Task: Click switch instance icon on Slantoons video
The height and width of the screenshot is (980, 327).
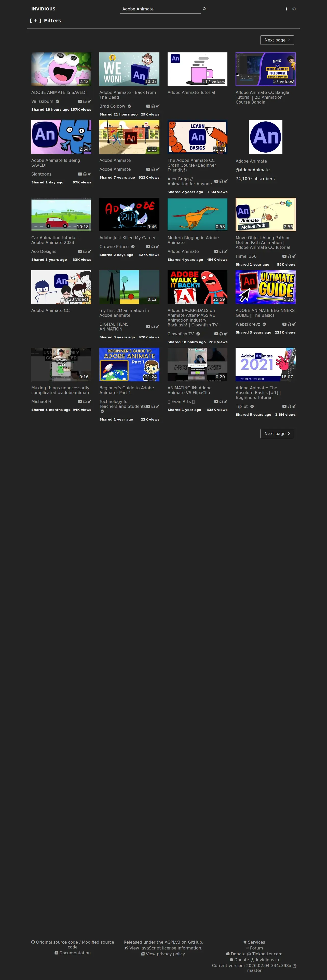Action: (x=89, y=174)
